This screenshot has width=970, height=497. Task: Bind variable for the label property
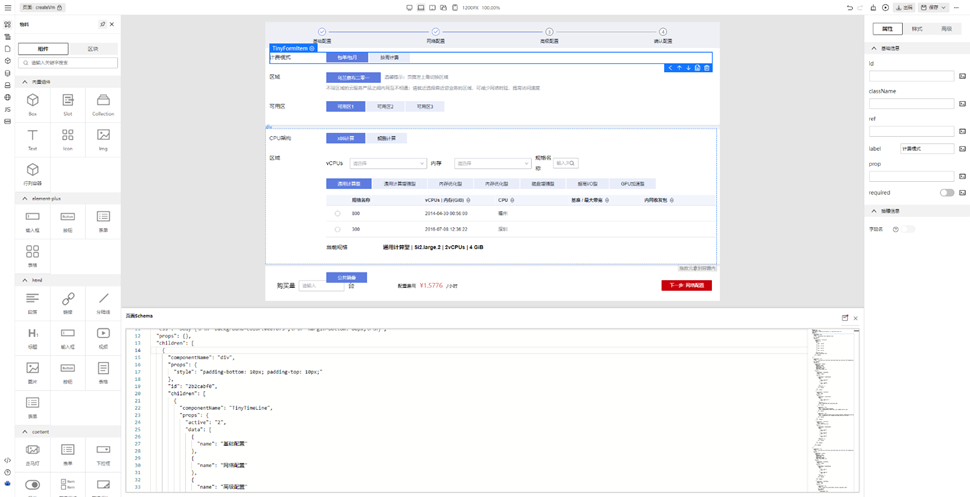point(962,149)
